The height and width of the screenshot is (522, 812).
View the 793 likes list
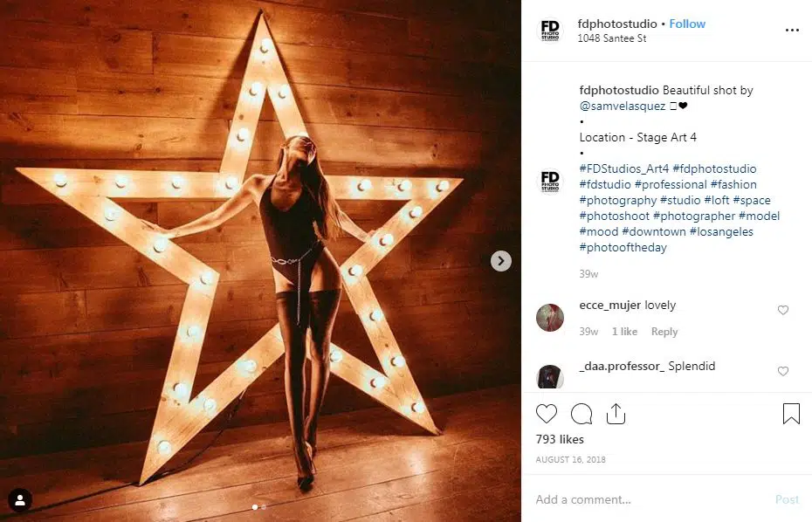click(560, 440)
